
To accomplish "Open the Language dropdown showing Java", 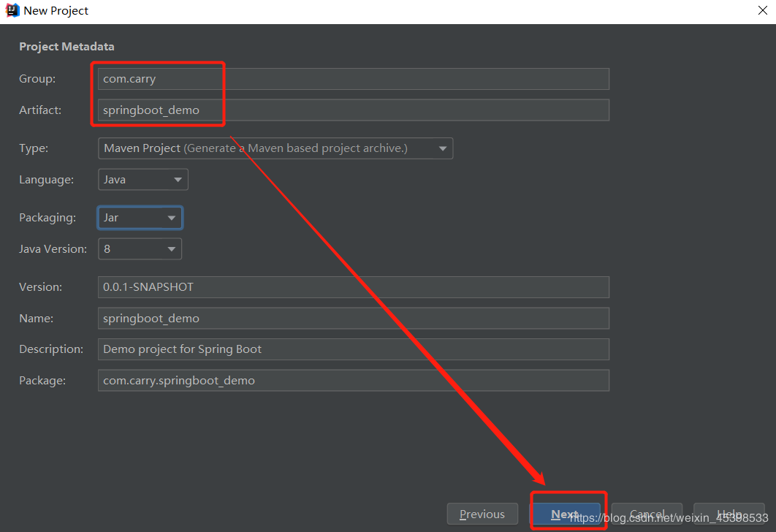I will [143, 180].
